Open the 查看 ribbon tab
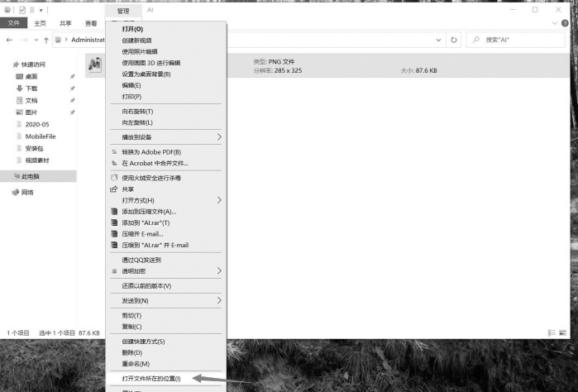 [91, 23]
